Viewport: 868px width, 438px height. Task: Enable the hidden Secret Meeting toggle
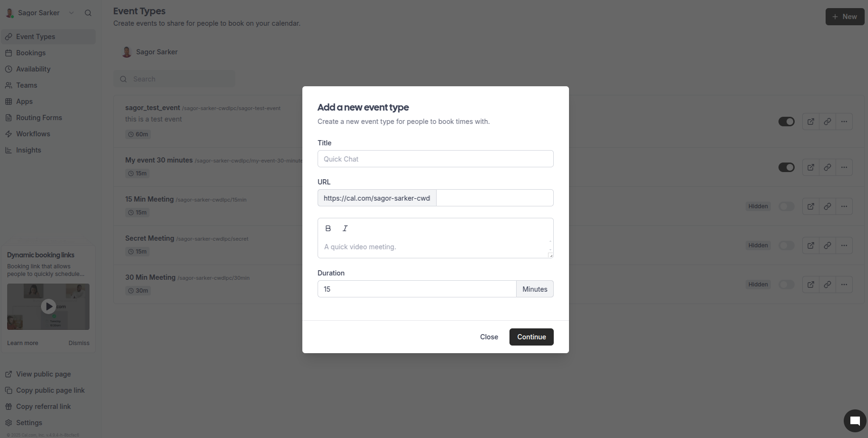click(786, 245)
